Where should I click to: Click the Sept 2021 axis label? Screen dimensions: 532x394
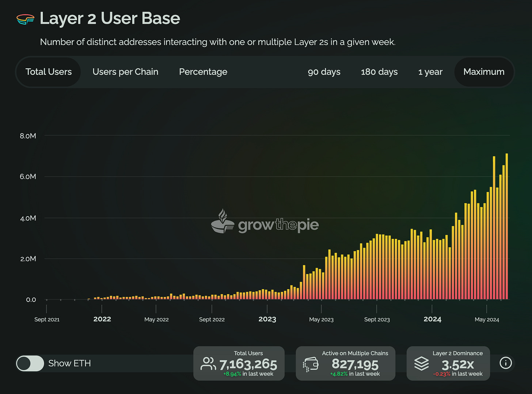47,320
